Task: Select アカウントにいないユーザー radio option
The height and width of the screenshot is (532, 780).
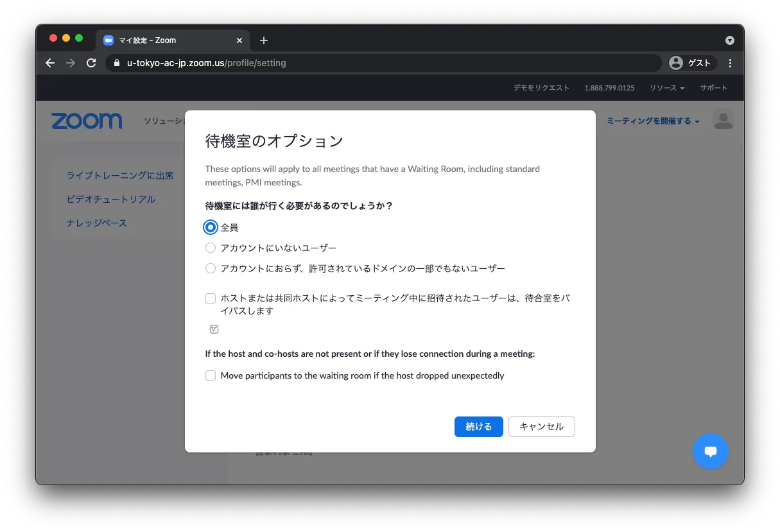Action: (x=211, y=248)
